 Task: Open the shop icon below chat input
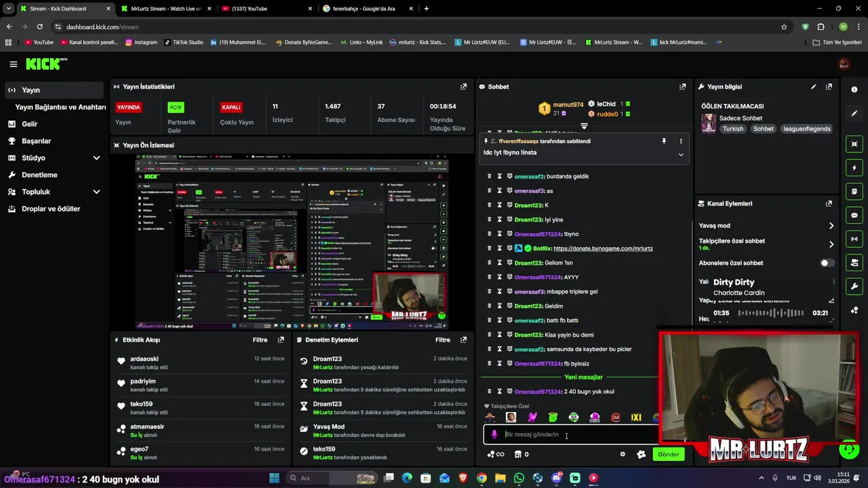(x=518, y=454)
